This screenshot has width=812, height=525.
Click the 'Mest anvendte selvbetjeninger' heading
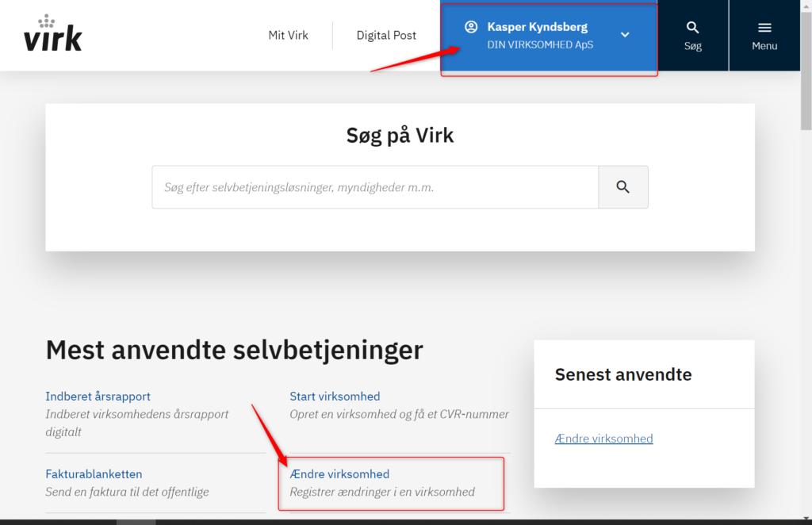pos(234,350)
